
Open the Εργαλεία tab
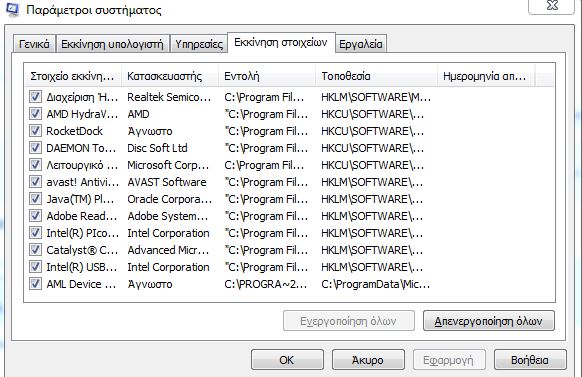pyautogui.click(x=361, y=44)
